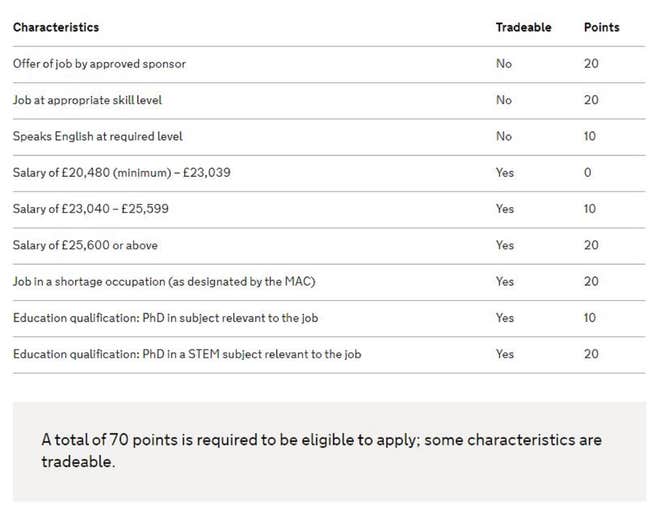The image size is (660, 519).
Task: Click 20 points value for STEM PhD
Action: (591, 354)
